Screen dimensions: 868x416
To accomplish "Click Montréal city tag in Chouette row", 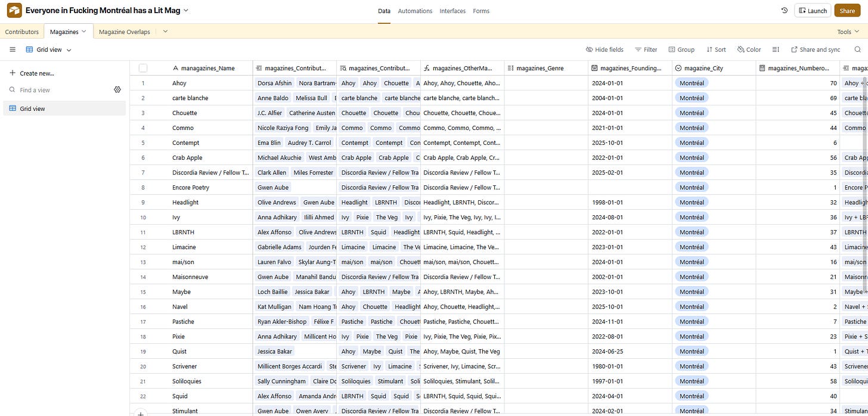I will tap(692, 113).
